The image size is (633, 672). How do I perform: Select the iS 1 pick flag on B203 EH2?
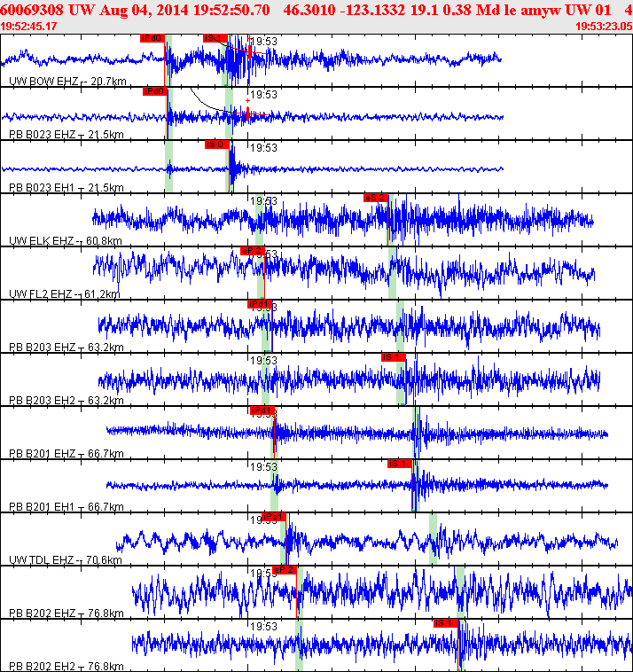click(394, 357)
